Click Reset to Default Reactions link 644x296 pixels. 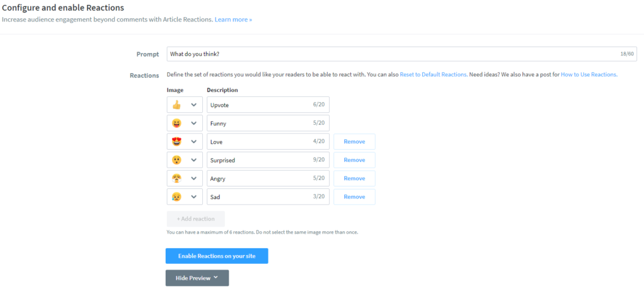[x=433, y=75]
